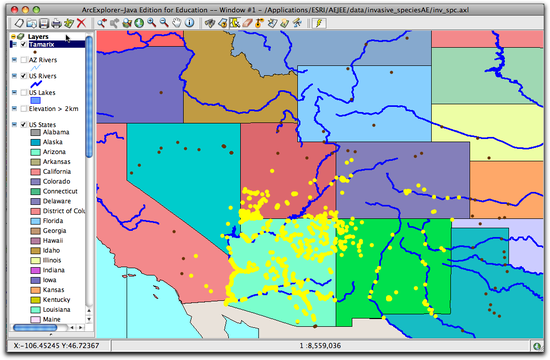Click the lightning bolt toolbar icon
The height and width of the screenshot is (360, 550).
[320, 24]
